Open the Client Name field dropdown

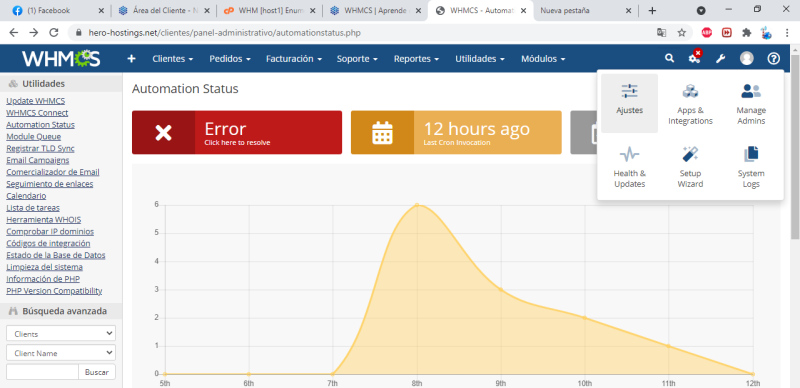pos(61,353)
